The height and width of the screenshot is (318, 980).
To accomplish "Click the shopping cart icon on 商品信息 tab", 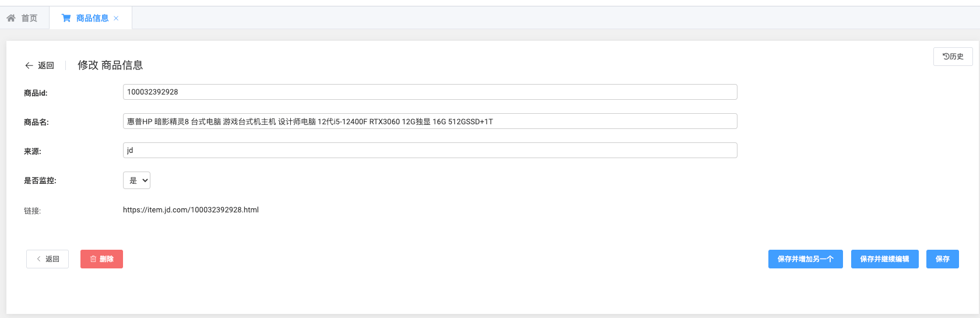I will click(66, 18).
